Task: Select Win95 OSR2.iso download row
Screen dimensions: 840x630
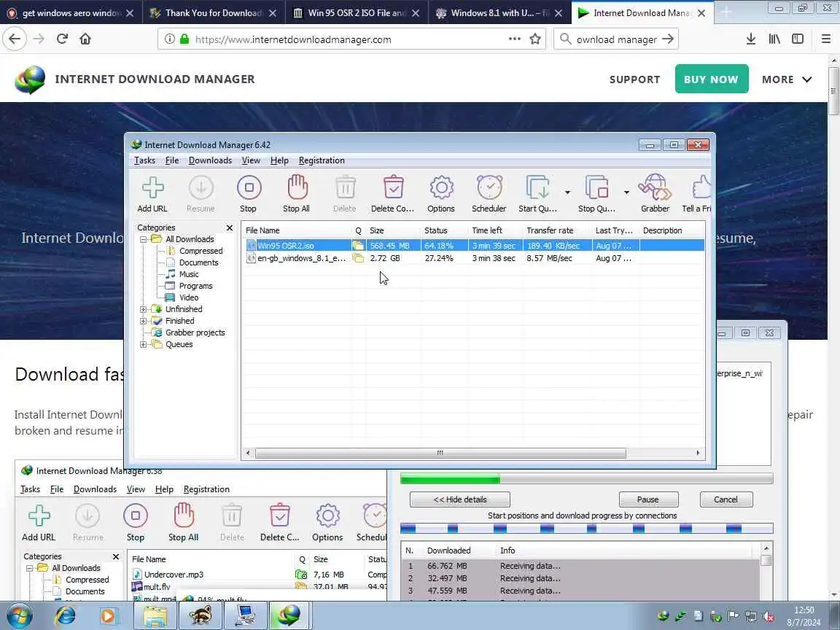Action: point(474,246)
